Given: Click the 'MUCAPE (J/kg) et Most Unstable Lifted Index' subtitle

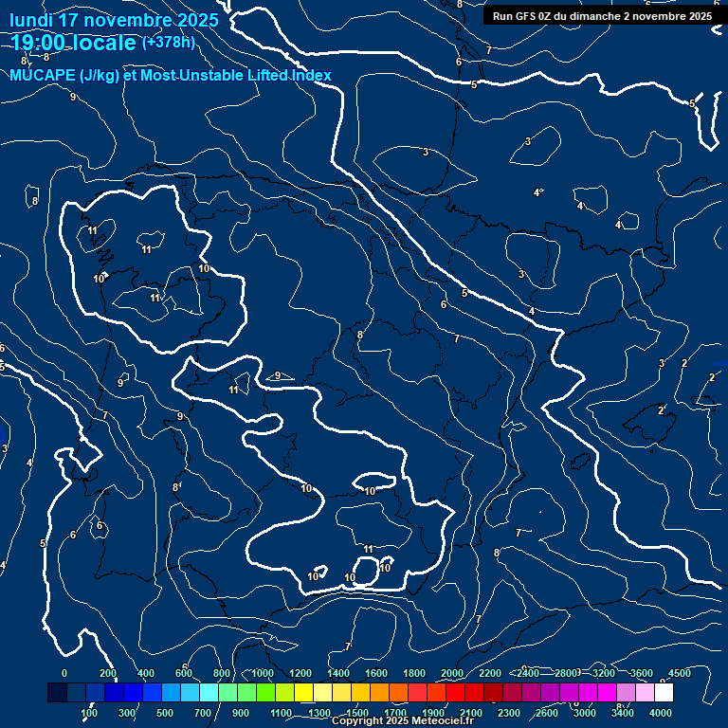Looking at the screenshot, I should [171, 75].
